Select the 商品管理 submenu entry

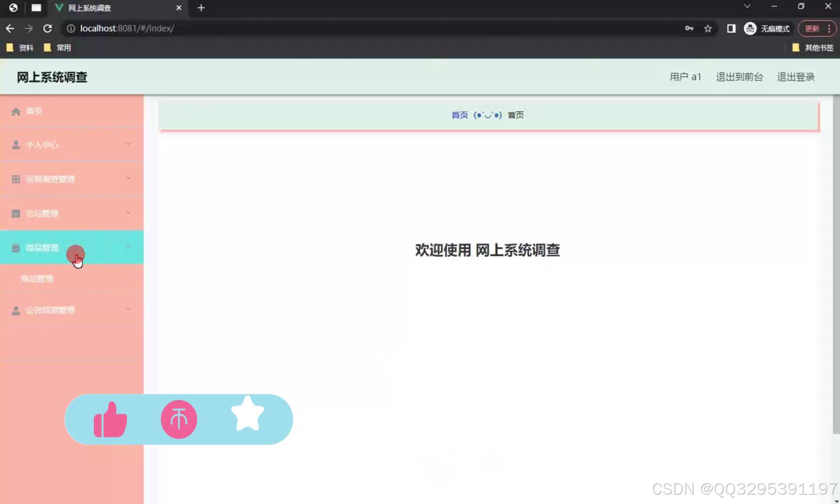[x=72, y=279]
